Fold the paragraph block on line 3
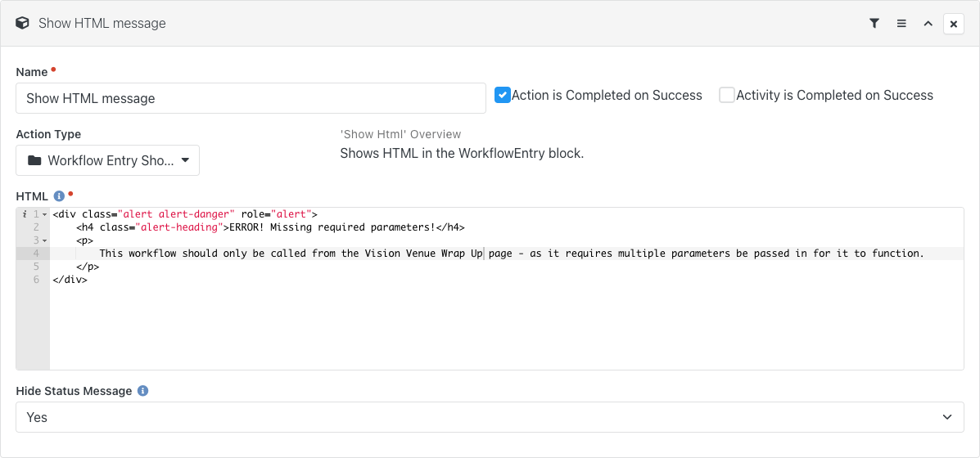This screenshot has width=980, height=458. coord(45,240)
